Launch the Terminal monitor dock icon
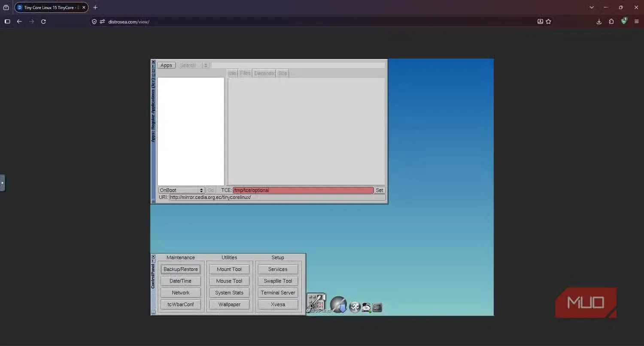The image size is (644, 346). 377,307
